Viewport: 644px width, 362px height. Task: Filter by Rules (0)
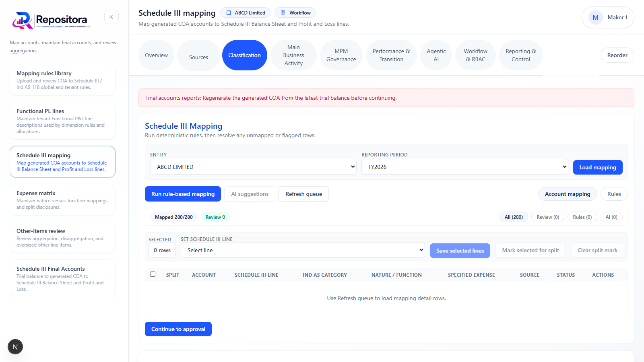(x=582, y=217)
